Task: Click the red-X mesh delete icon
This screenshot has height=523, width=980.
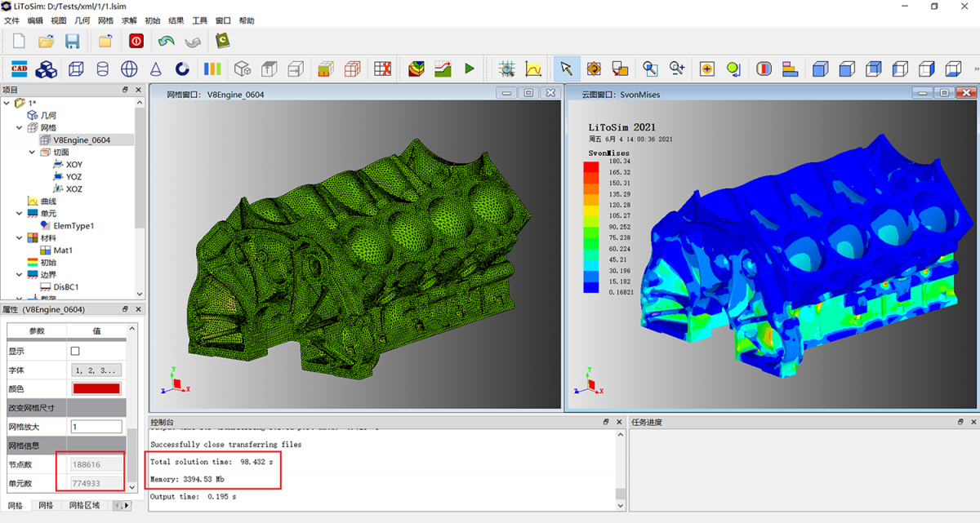Action: click(382, 69)
